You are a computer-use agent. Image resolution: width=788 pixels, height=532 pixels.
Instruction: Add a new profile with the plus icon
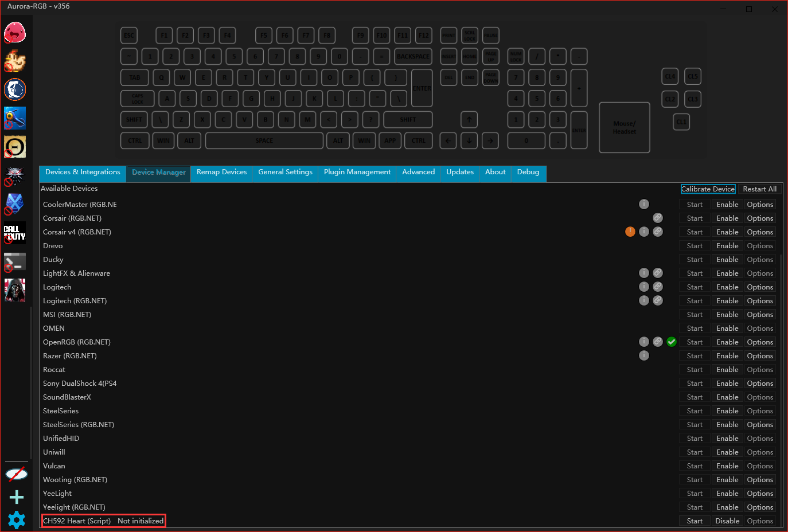pyautogui.click(x=16, y=497)
